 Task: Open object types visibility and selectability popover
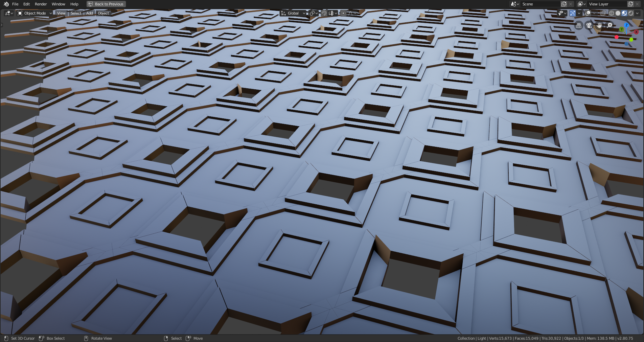562,13
